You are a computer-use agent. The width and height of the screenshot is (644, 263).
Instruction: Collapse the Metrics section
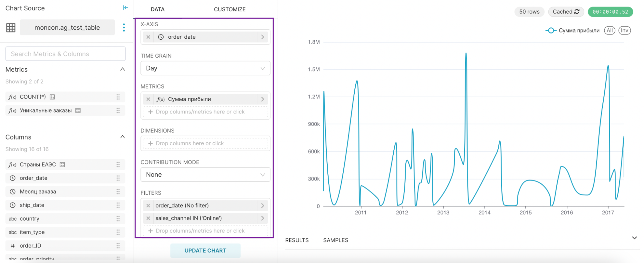coord(122,69)
